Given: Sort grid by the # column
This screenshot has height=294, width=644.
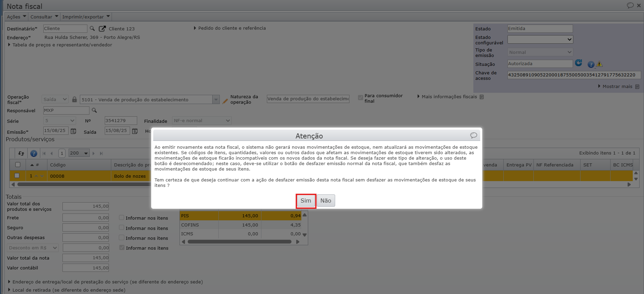Looking at the screenshot, I should pos(34,165).
